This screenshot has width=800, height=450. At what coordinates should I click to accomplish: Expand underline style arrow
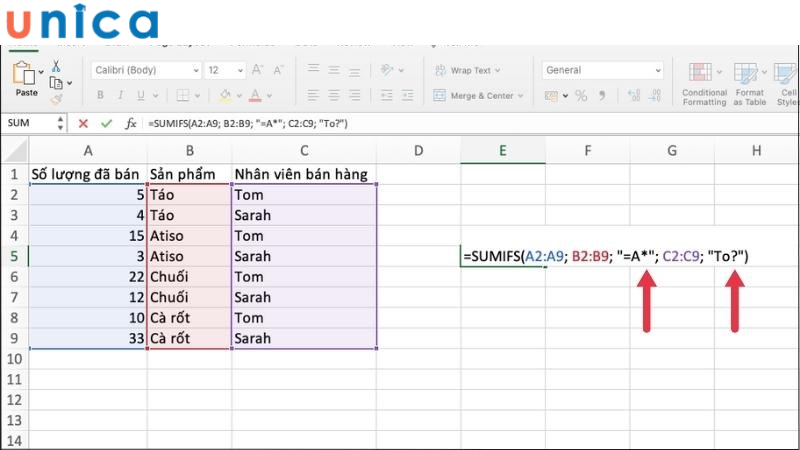(155, 96)
